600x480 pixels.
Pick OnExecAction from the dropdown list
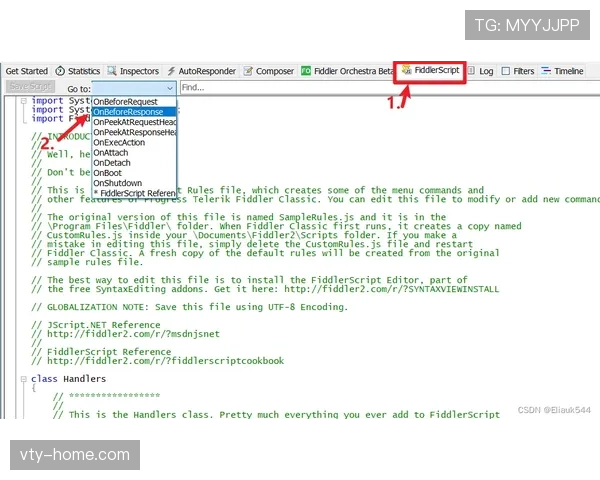(x=134, y=142)
